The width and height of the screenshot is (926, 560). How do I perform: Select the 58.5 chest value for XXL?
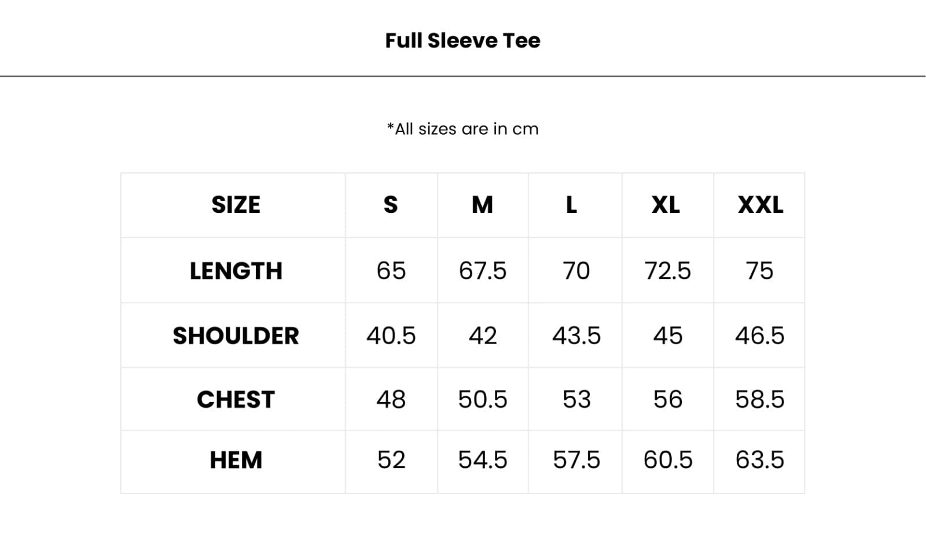pyautogui.click(x=759, y=399)
